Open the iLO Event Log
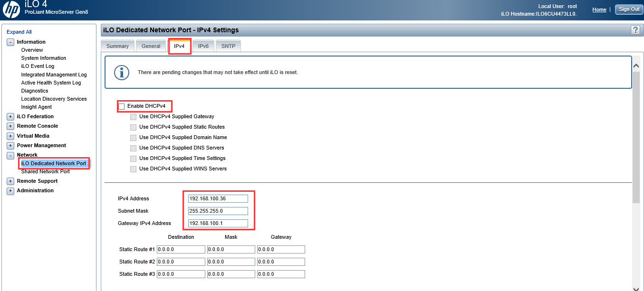Screen dimensions: 644x291 point(38,66)
